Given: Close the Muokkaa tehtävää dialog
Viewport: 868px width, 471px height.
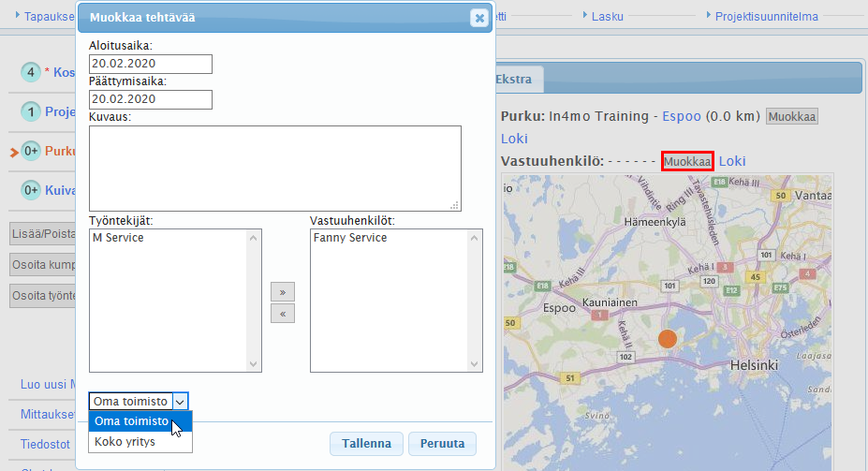Looking at the screenshot, I should click(478, 18).
